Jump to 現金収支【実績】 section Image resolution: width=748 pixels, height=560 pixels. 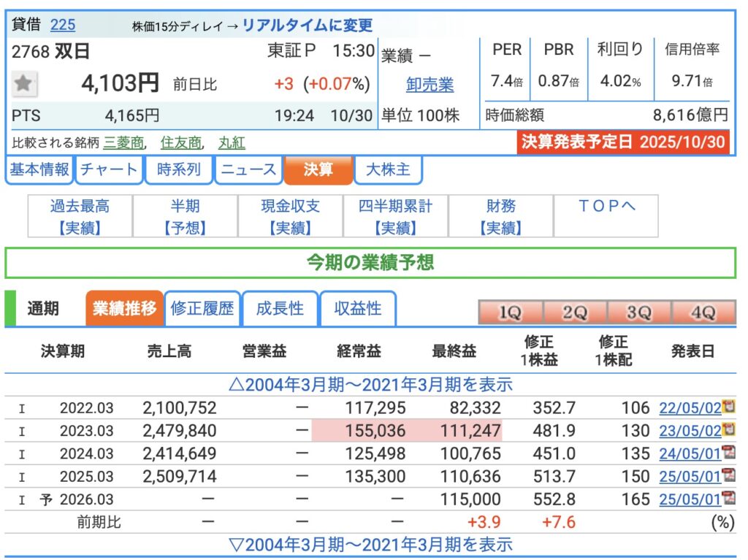(291, 217)
